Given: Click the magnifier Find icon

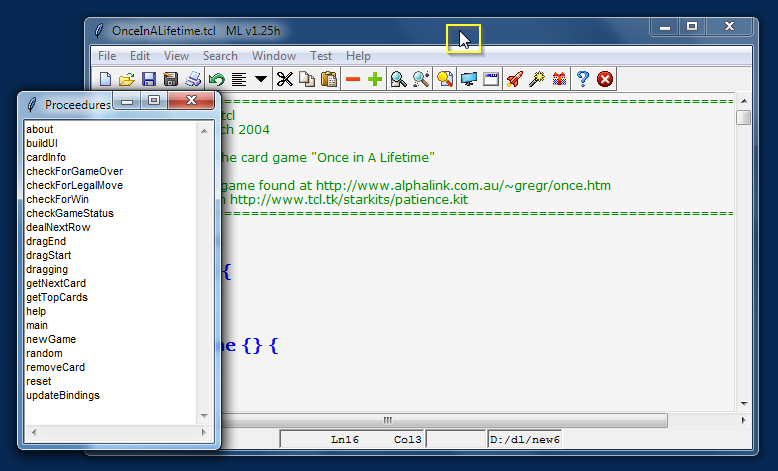Looking at the screenshot, I should pos(398,79).
